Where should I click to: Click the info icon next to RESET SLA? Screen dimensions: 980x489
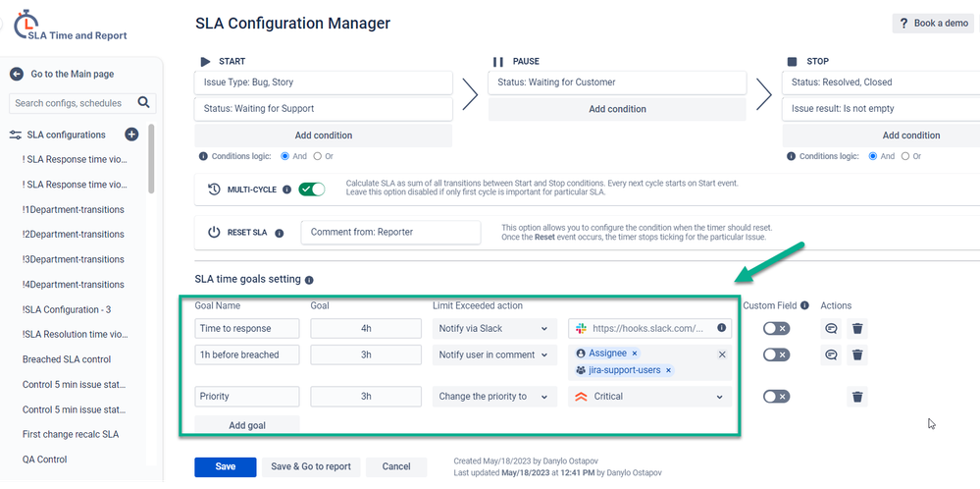point(280,233)
